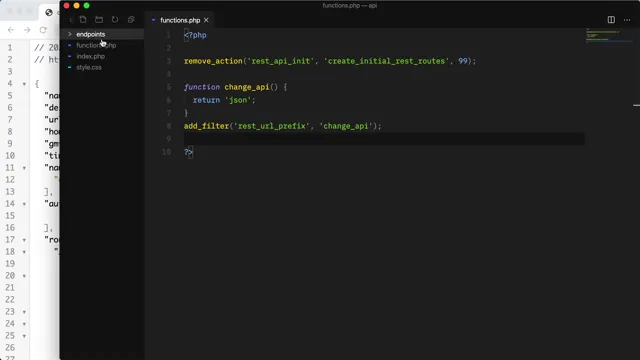Refresh the explorer file tree

115,20
